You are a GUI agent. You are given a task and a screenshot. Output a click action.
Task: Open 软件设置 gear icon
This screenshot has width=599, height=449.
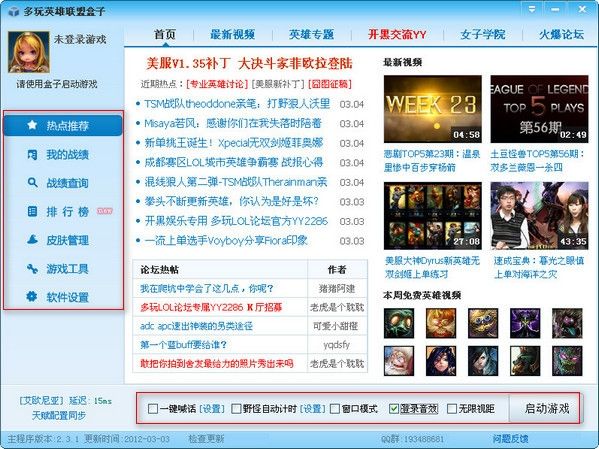pyautogui.click(x=32, y=297)
